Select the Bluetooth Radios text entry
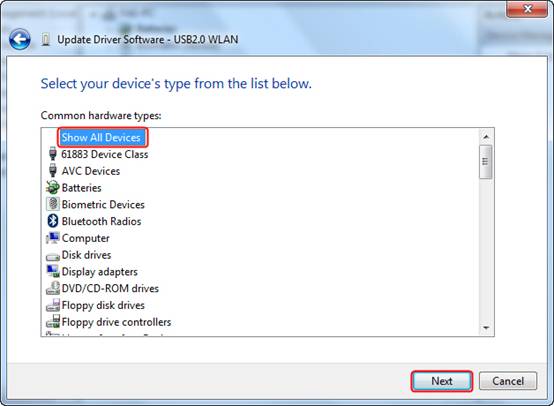554x406 pixels. pyautogui.click(x=101, y=221)
